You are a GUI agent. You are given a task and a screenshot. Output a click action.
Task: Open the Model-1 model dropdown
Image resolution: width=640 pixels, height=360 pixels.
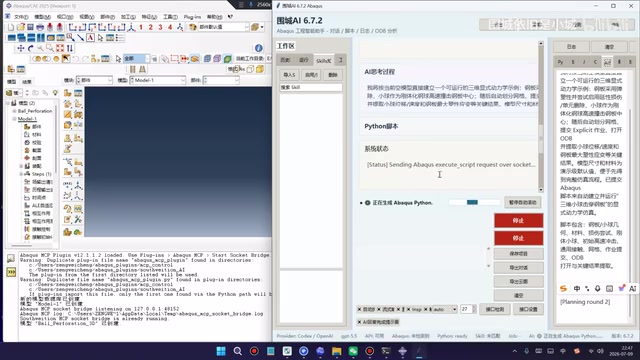[158, 80]
